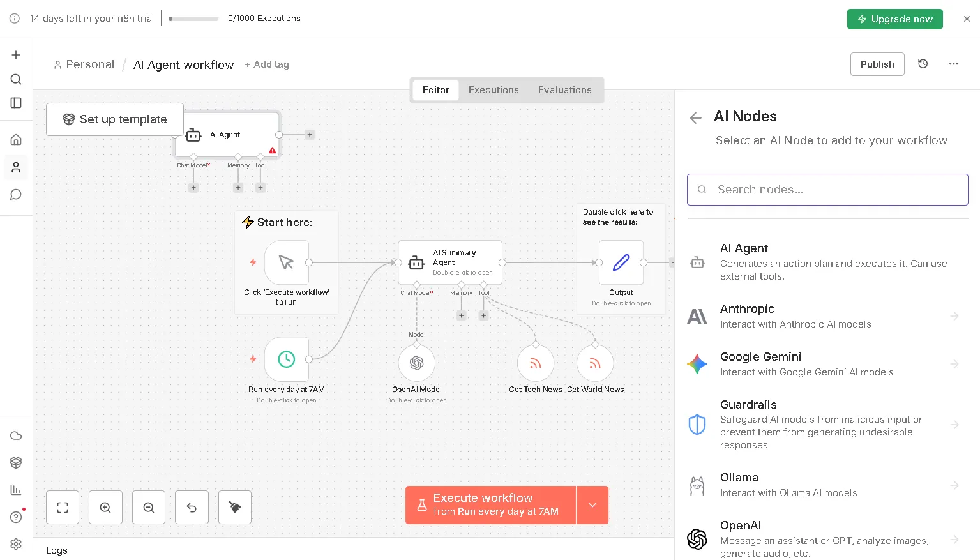The image size is (980, 560).
Task: Click the undo arrow canvas button
Action: 192,508
